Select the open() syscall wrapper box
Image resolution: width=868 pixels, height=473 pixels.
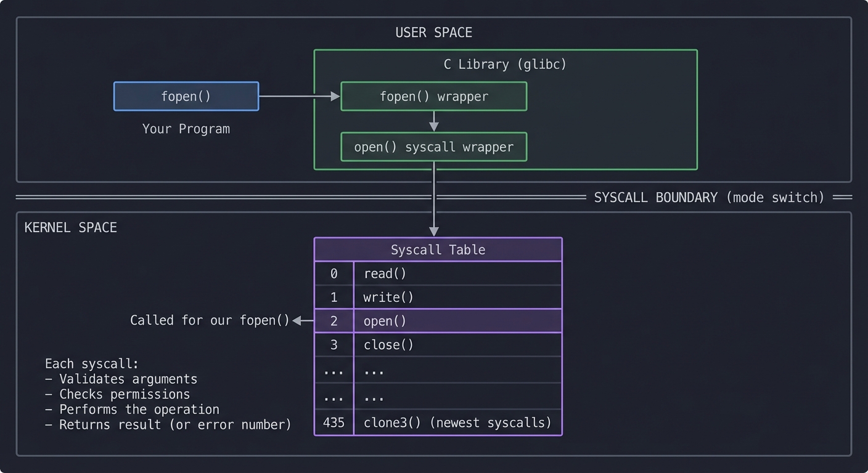[x=433, y=147]
